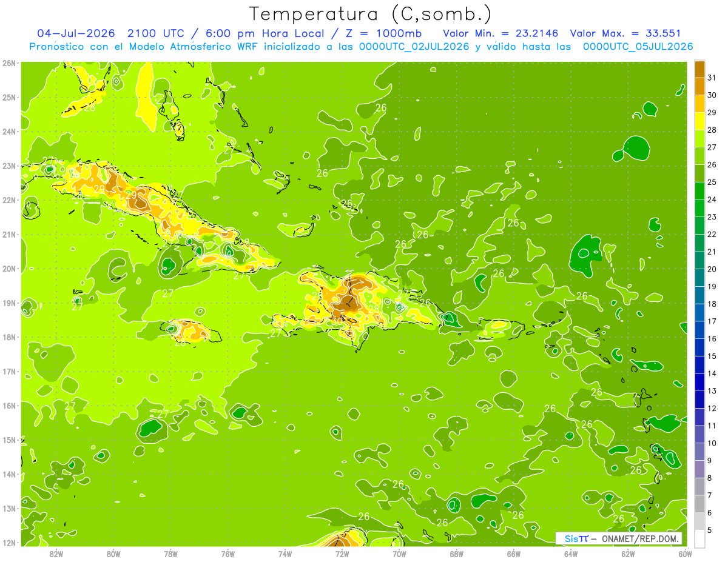Select the date text "04-Jul-2026"
The width and height of the screenshot is (728, 562).
click(77, 33)
